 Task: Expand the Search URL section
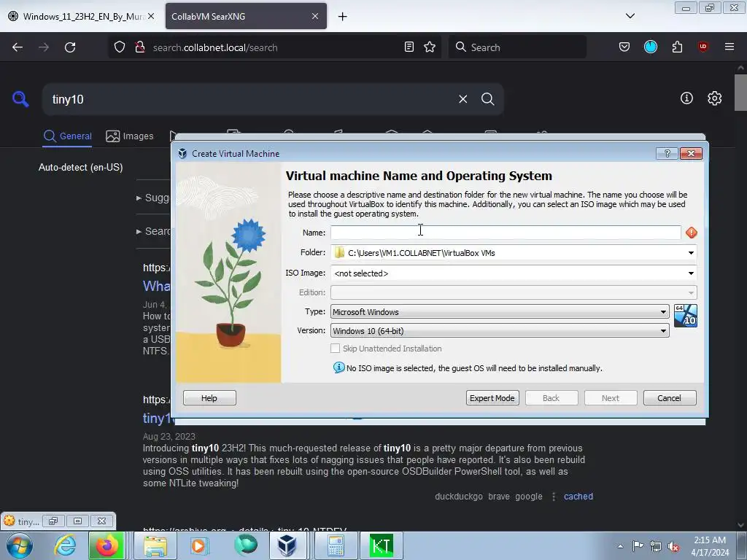click(153, 231)
